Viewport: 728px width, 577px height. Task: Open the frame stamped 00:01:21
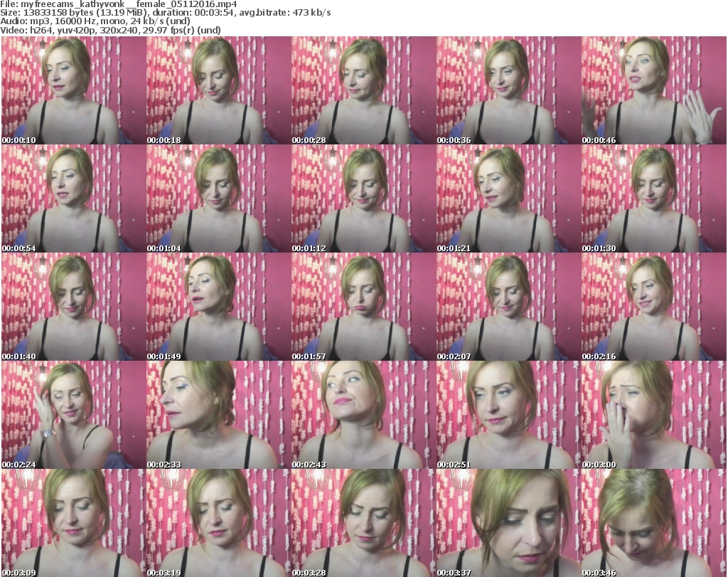tap(509, 198)
